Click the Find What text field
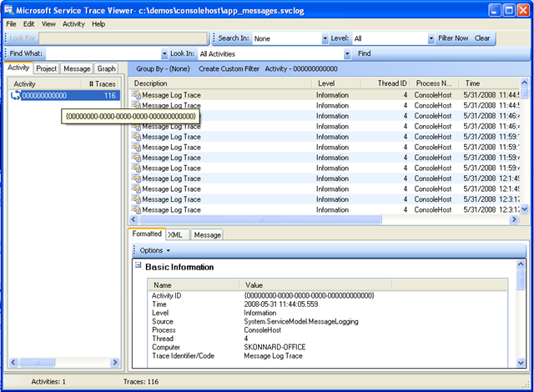 click(x=103, y=53)
